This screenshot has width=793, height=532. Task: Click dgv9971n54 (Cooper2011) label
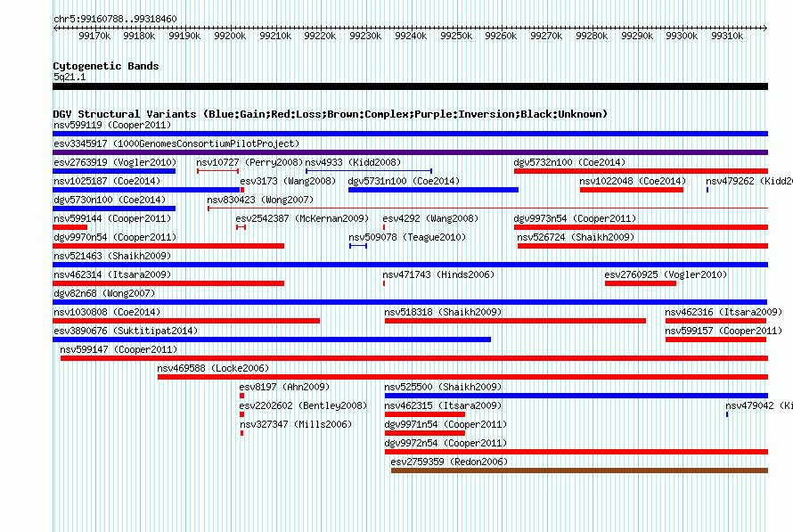[446, 424]
